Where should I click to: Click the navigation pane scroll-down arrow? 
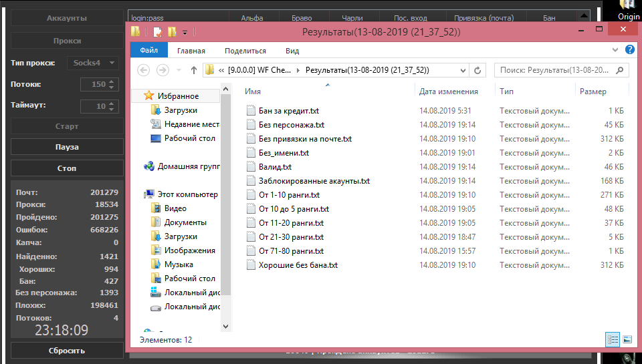click(x=225, y=325)
